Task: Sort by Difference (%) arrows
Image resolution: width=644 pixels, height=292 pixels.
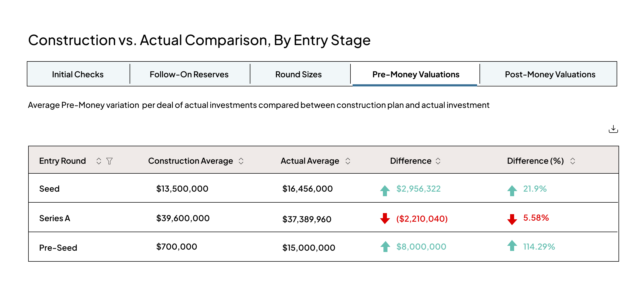Action: (573, 161)
